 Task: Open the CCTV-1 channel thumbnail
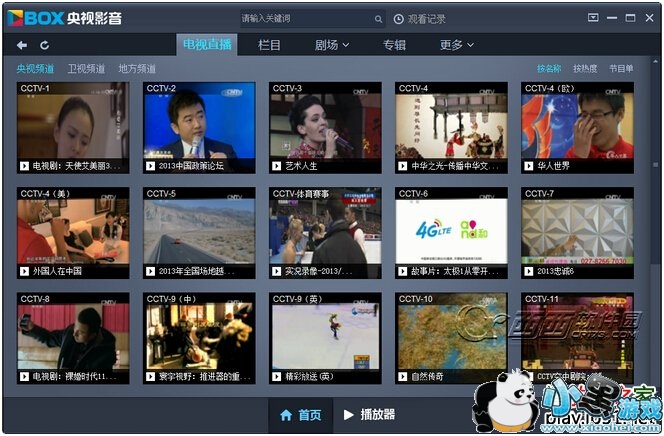(x=73, y=127)
